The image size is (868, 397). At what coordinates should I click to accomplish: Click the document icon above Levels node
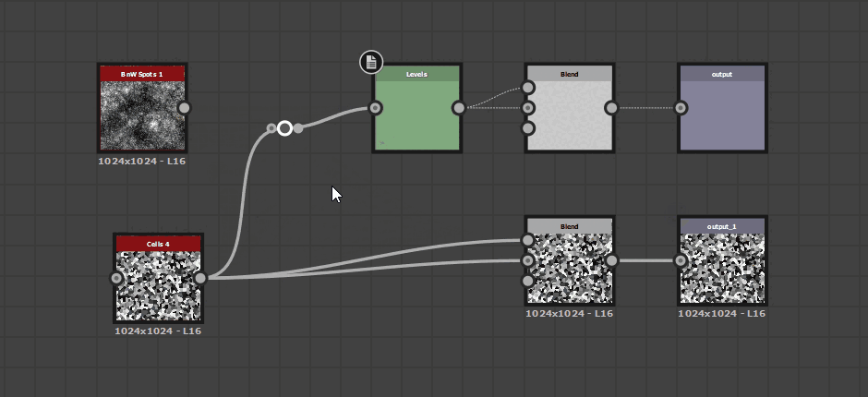(371, 62)
